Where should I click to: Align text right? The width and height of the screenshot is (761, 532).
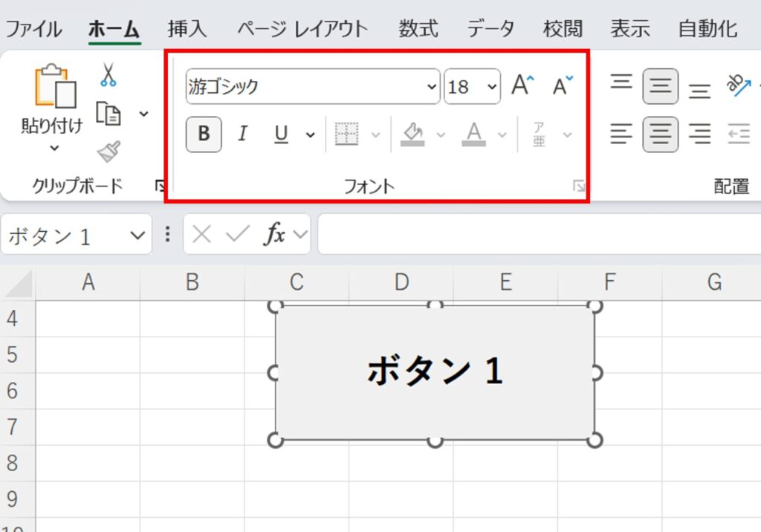[699, 134]
